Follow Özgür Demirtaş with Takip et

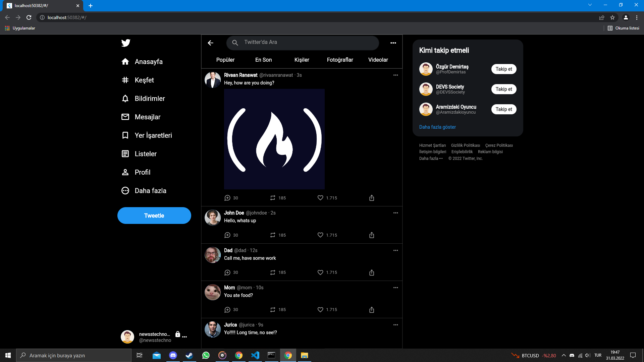click(x=504, y=69)
